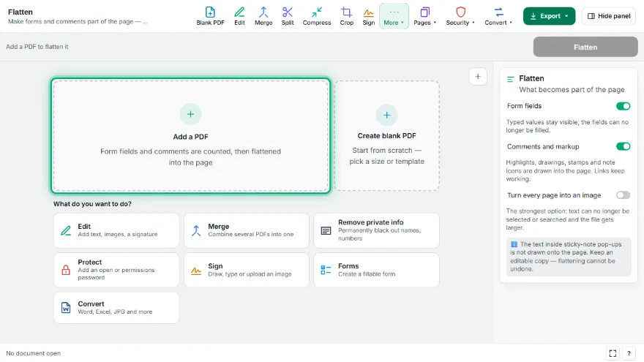Click the Flatten panel header icon
Viewport: 644px width, 362px height.
pyautogui.click(x=511, y=79)
